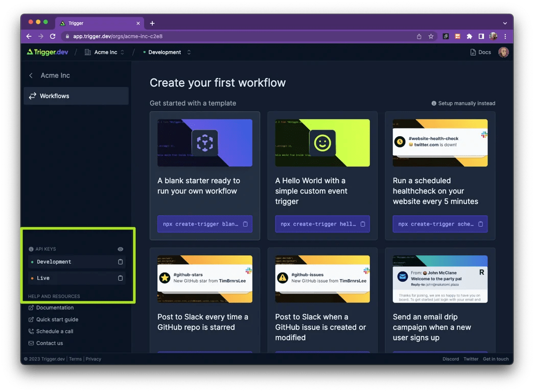Click the Acme Inc sidebar heading
The height and width of the screenshot is (392, 534).
pyautogui.click(x=55, y=76)
